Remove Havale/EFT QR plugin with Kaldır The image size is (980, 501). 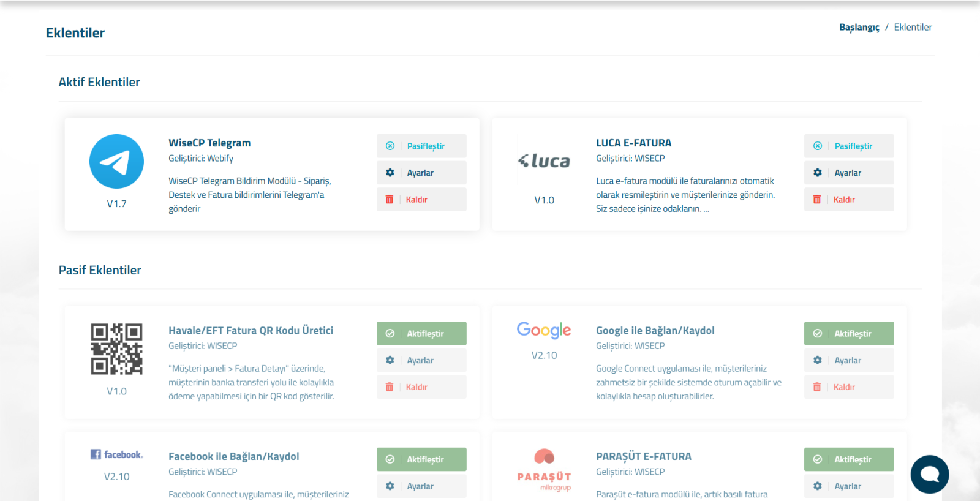coord(421,387)
